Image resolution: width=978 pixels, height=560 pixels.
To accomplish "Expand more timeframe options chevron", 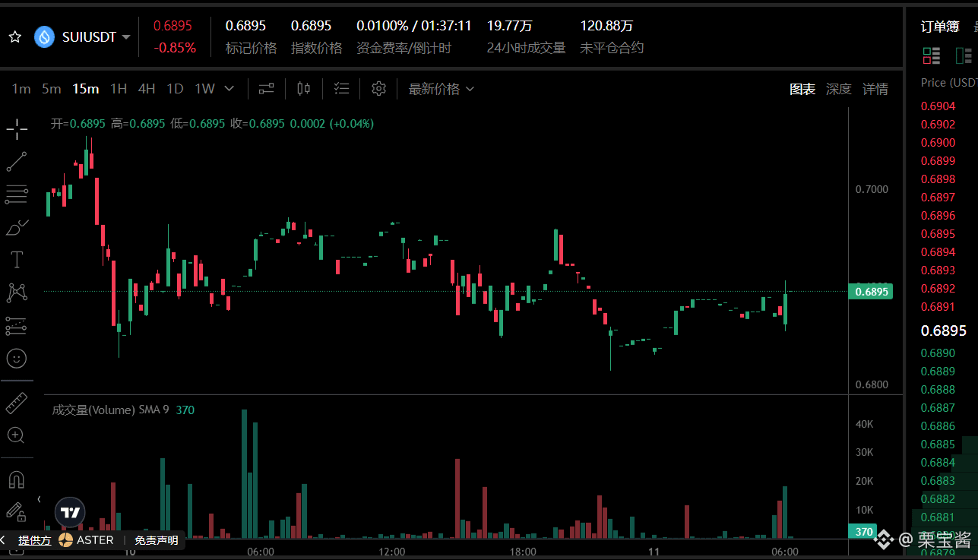I will tap(229, 89).
